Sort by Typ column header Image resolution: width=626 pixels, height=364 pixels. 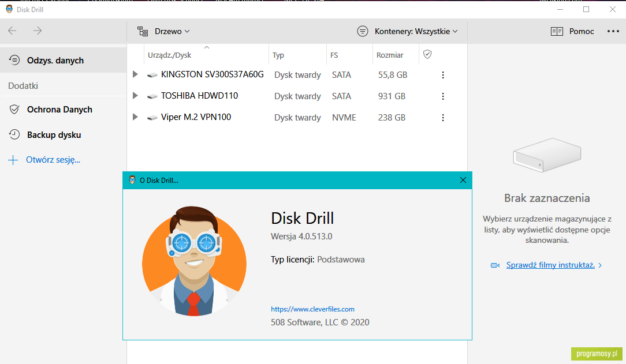[x=298, y=55]
